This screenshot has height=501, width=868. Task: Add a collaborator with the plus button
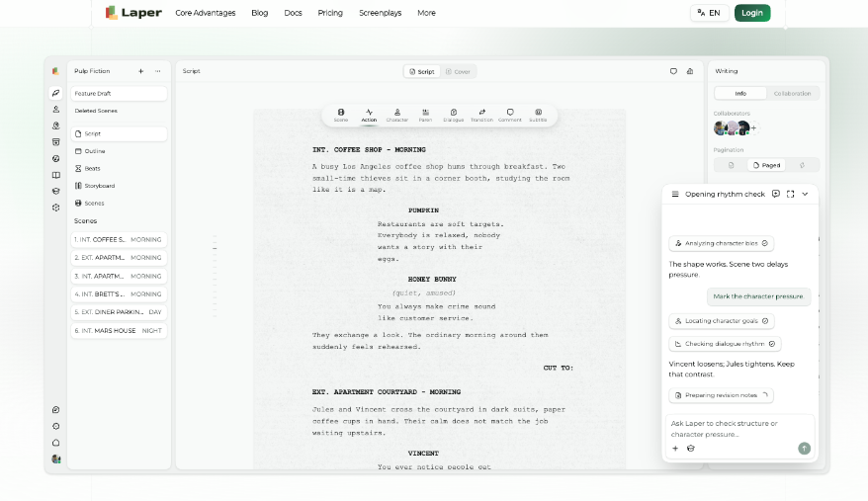click(753, 127)
